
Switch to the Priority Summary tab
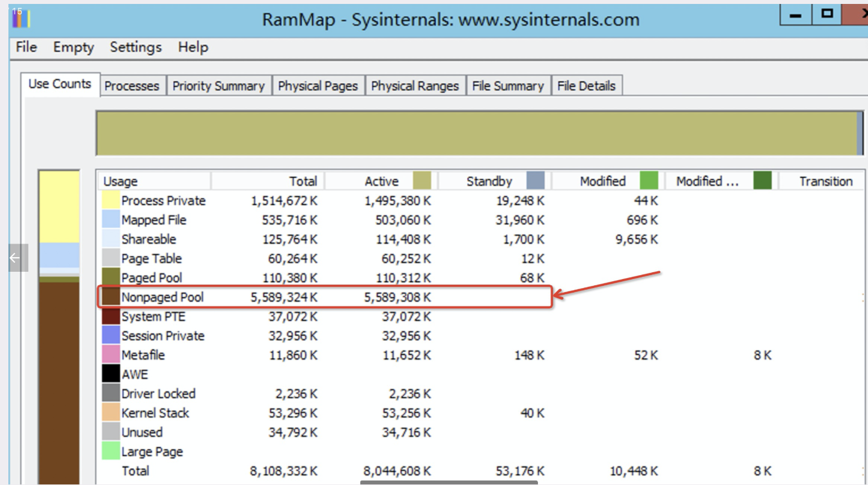[x=219, y=86]
